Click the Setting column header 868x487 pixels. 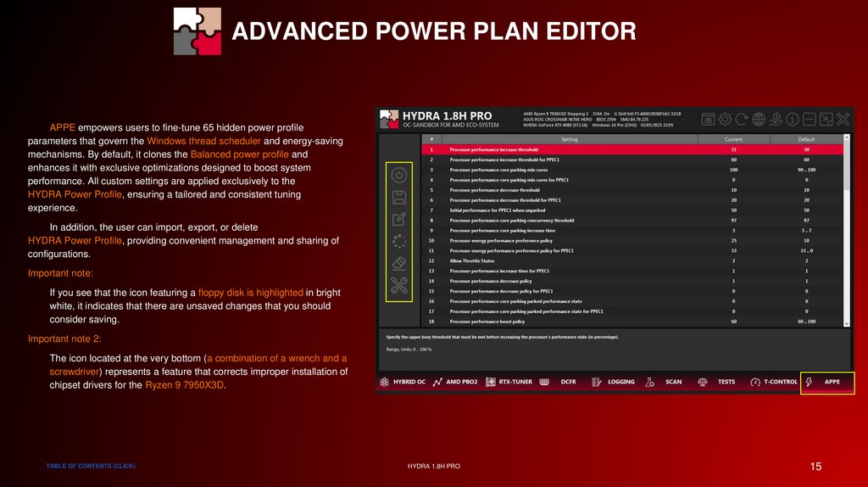[x=569, y=139]
